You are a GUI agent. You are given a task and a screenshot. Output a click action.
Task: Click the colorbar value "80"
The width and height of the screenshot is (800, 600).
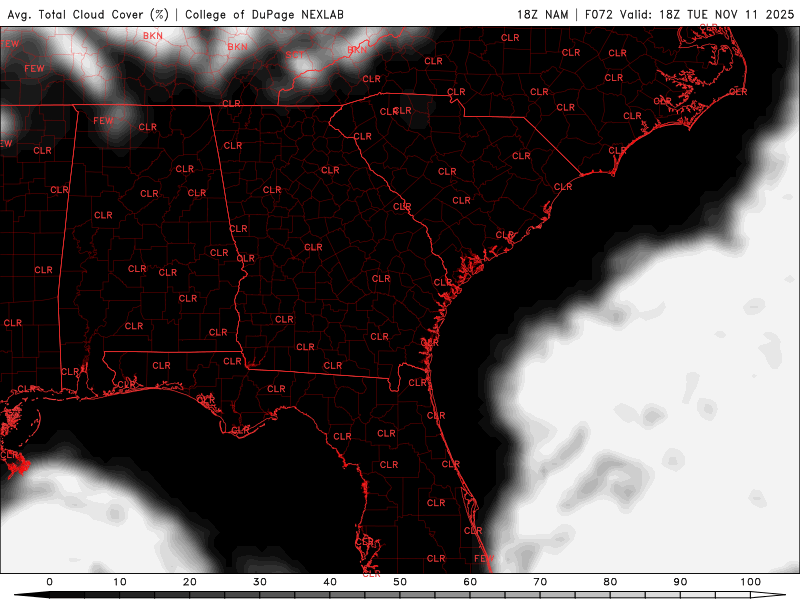click(x=610, y=582)
